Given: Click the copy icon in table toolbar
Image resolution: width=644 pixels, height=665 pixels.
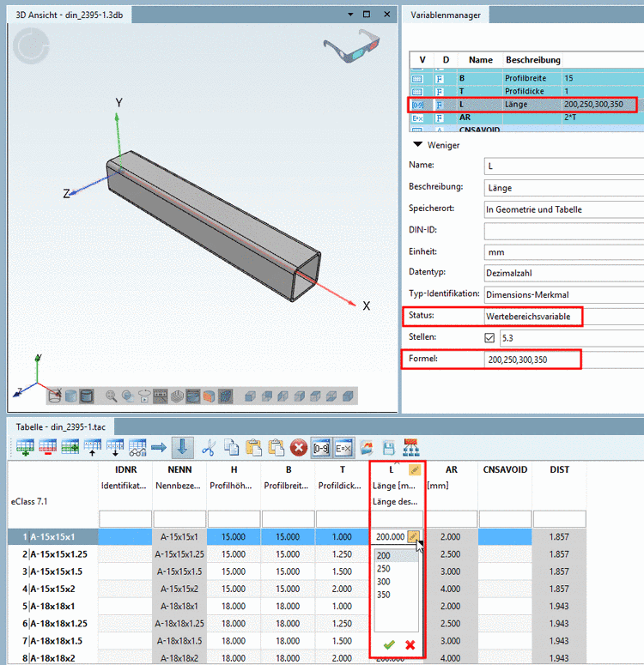Looking at the screenshot, I should [231, 448].
